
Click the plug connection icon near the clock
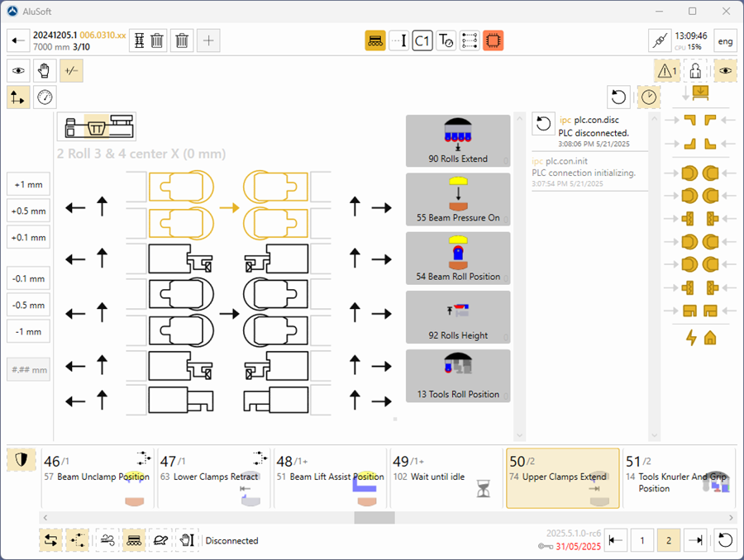659,40
